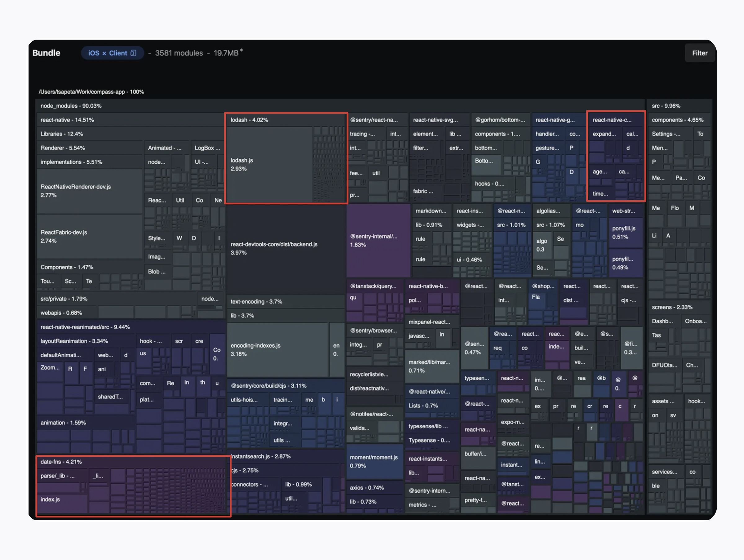This screenshot has height=560, width=744.
Task: Click the DFUOta screen block
Action: [x=665, y=365]
